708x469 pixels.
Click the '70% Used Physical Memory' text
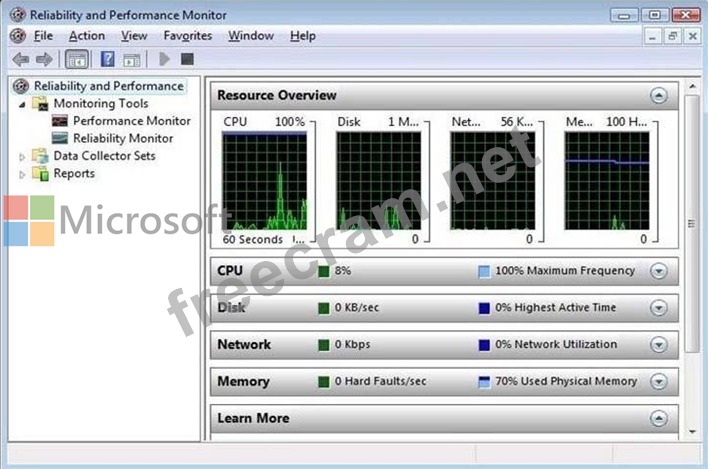pos(566,381)
